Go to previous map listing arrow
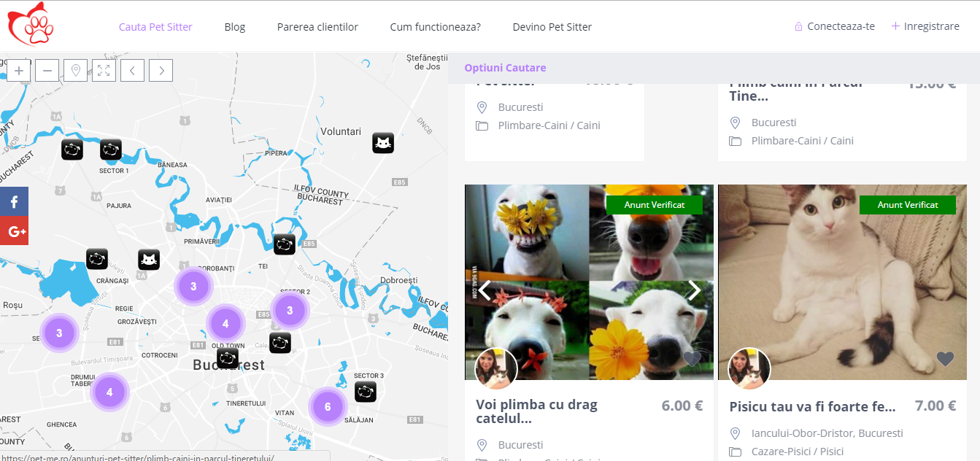The image size is (980, 461). (x=132, y=71)
